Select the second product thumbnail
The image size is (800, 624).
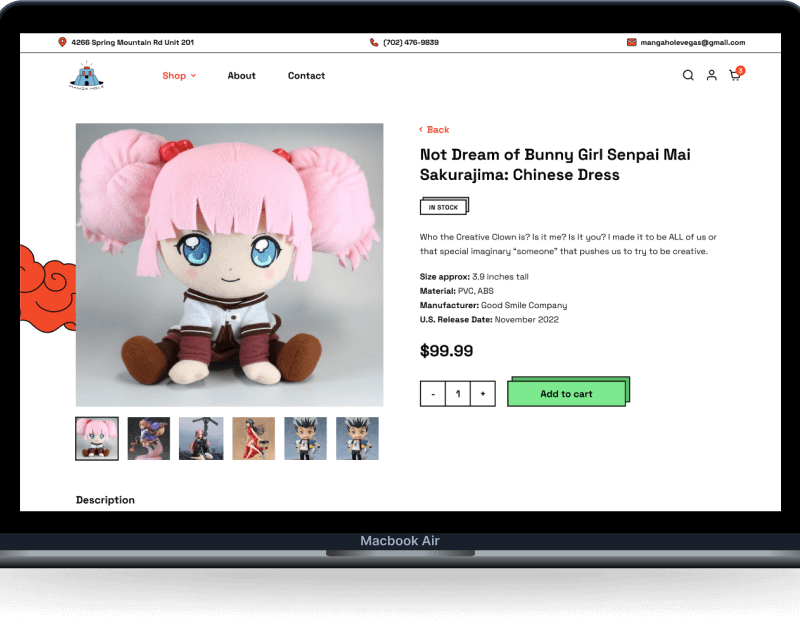149,439
